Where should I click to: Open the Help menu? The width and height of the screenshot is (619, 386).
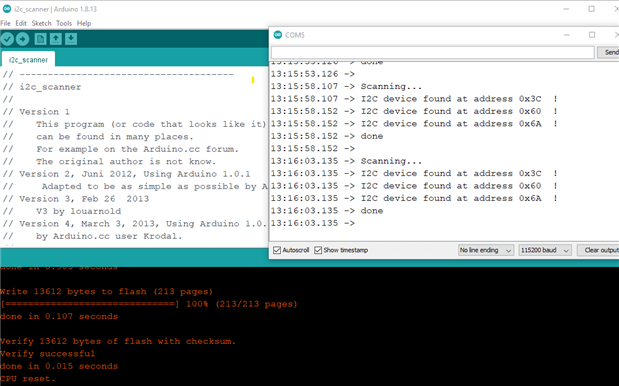pos(84,23)
